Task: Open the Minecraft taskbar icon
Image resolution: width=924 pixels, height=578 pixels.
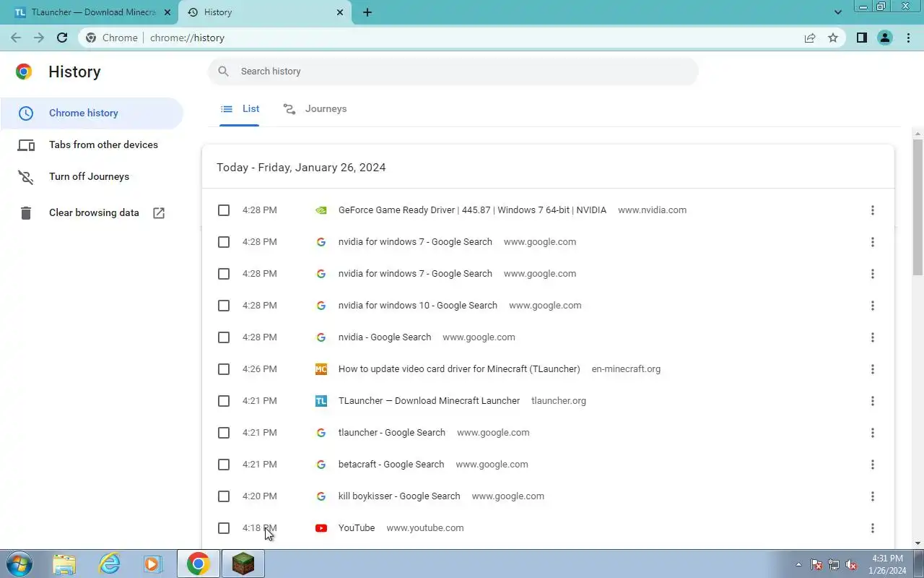Action: pos(243,564)
